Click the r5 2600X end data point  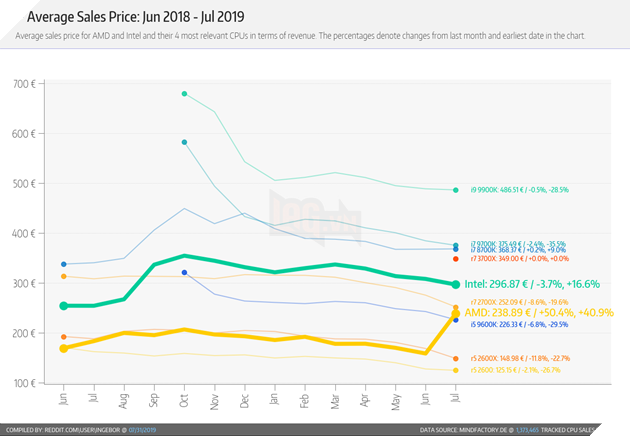456,358
